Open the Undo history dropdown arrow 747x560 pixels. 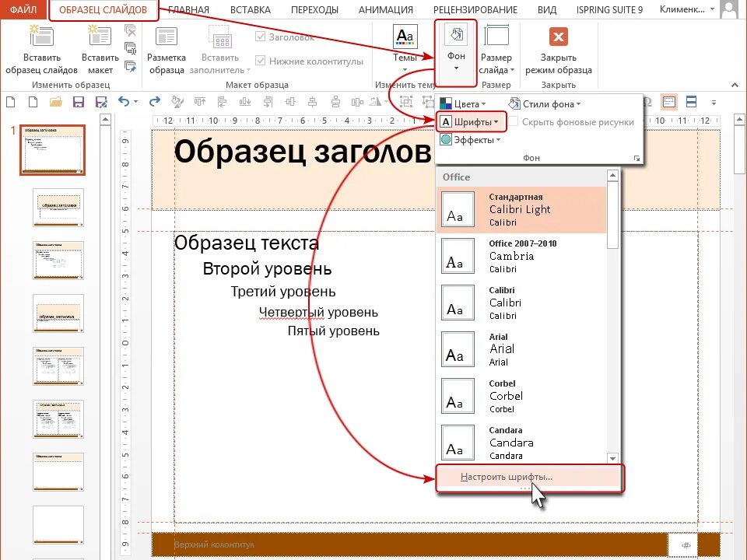click(x=135, y=102)
